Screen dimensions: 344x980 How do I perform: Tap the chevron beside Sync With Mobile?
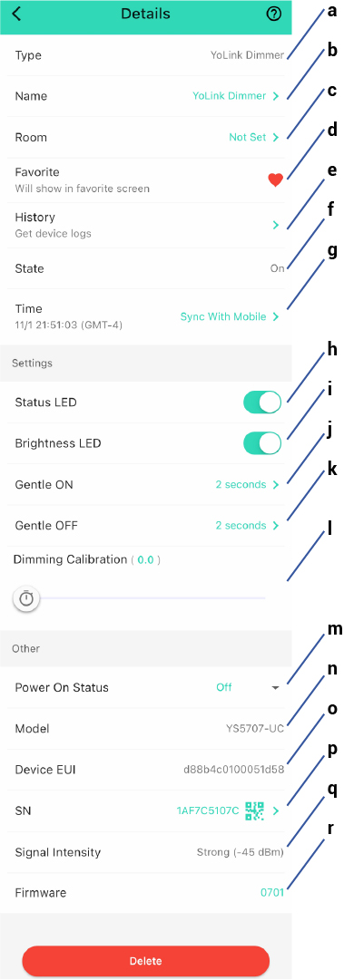click(x=276, y=317)
